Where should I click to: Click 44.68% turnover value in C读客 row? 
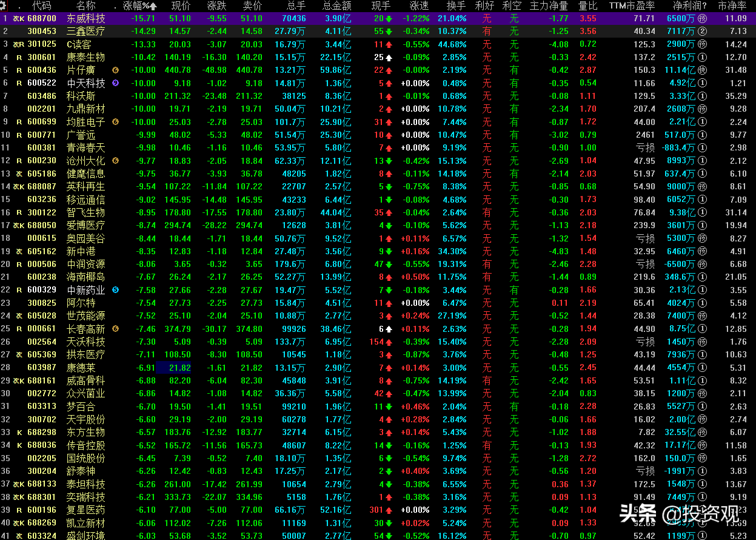pos(452,44)
